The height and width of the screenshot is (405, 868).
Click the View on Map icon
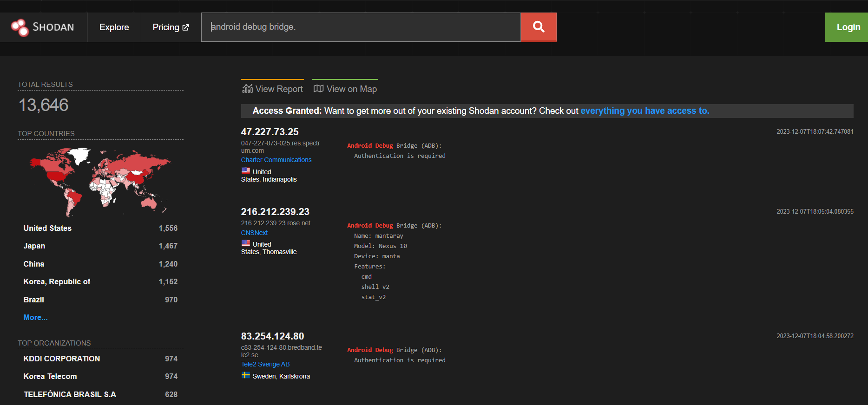point(318,89)
